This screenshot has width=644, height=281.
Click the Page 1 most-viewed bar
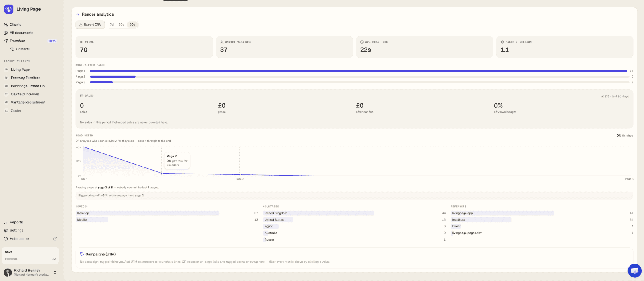[x=359, y=71]
